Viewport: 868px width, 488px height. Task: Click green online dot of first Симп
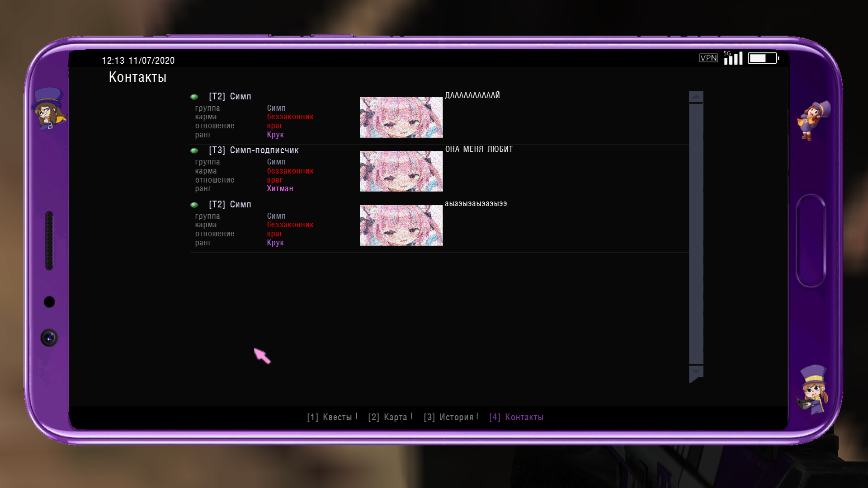[194, 97]
